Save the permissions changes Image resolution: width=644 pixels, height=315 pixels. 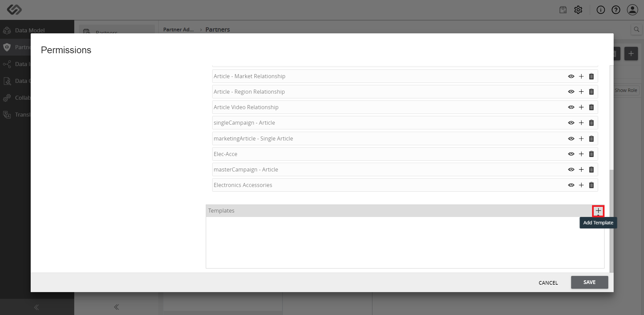pyautogui.click(x=589, y=282)
